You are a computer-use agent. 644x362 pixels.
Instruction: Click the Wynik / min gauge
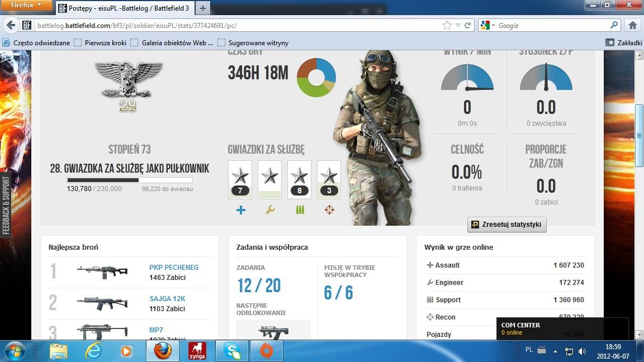[x=467, y=77]
